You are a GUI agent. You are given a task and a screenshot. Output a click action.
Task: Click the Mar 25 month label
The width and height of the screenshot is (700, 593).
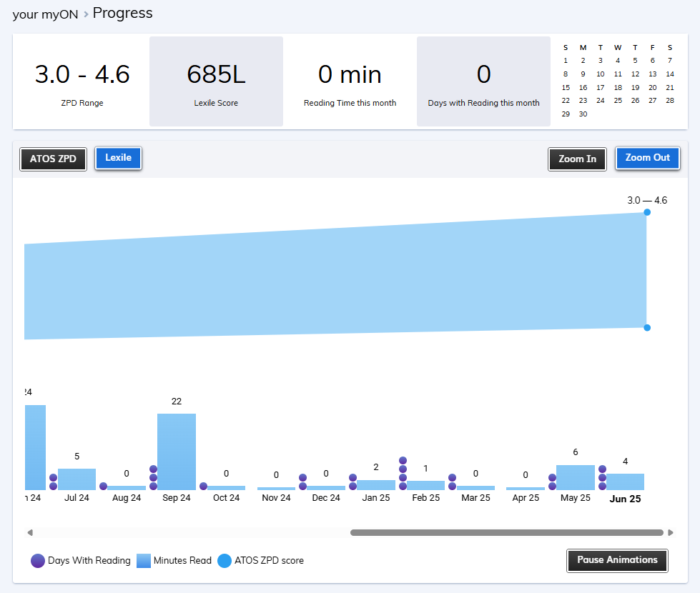[x=475, y=498]
